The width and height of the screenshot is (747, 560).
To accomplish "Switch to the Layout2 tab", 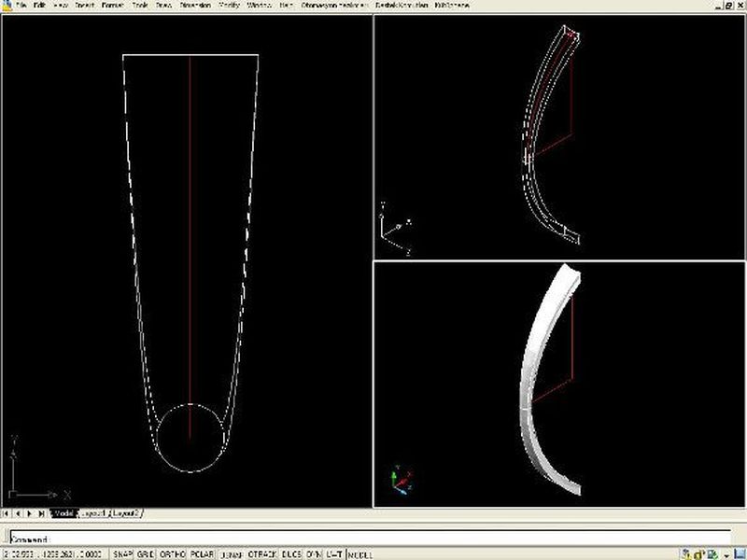I will (126, 513).
